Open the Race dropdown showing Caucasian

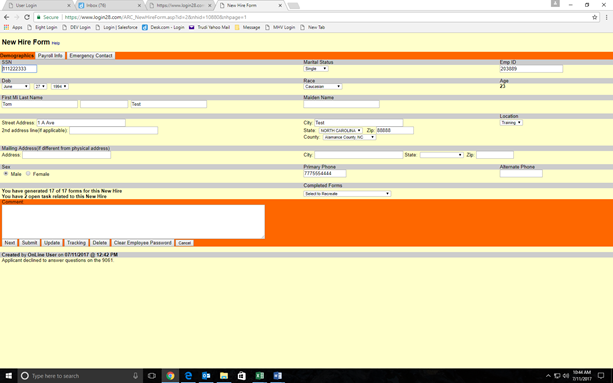click(x=323, y=86)
